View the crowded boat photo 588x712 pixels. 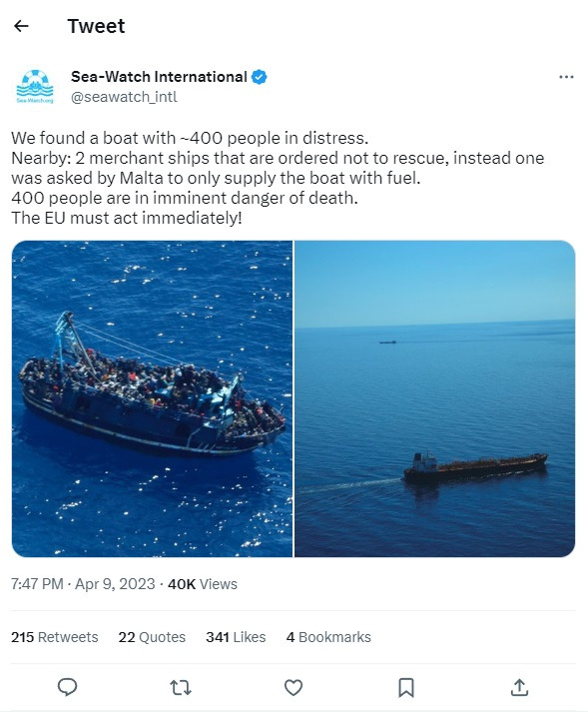tap(152, 398)
